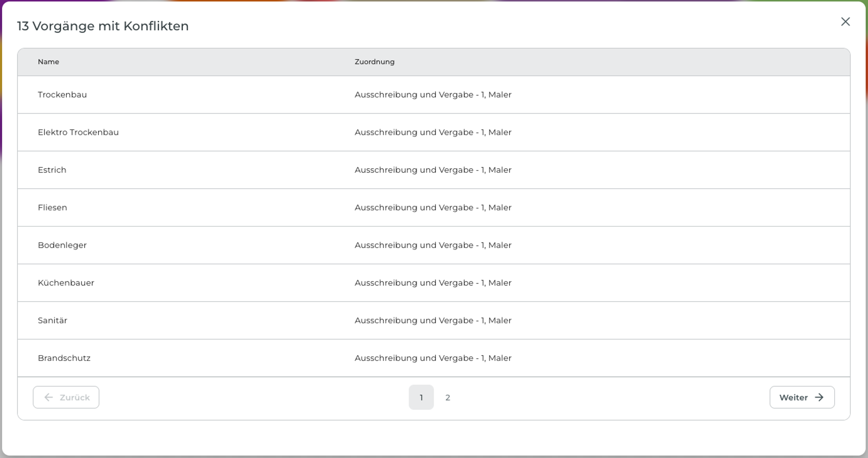
Task: Click the Zuordnung column header
Action: 375,62
